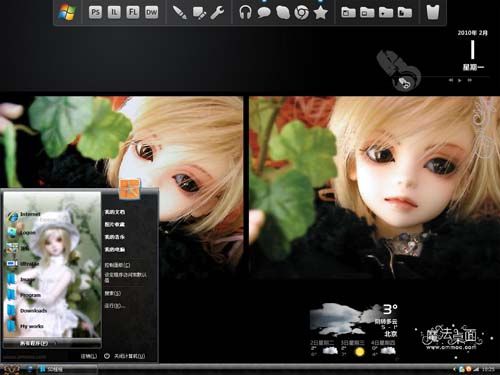The width and height of the screenshot is (500, 375).
Task: Open 我的电脑 in the start menu
Action: (x=115, y=250)
